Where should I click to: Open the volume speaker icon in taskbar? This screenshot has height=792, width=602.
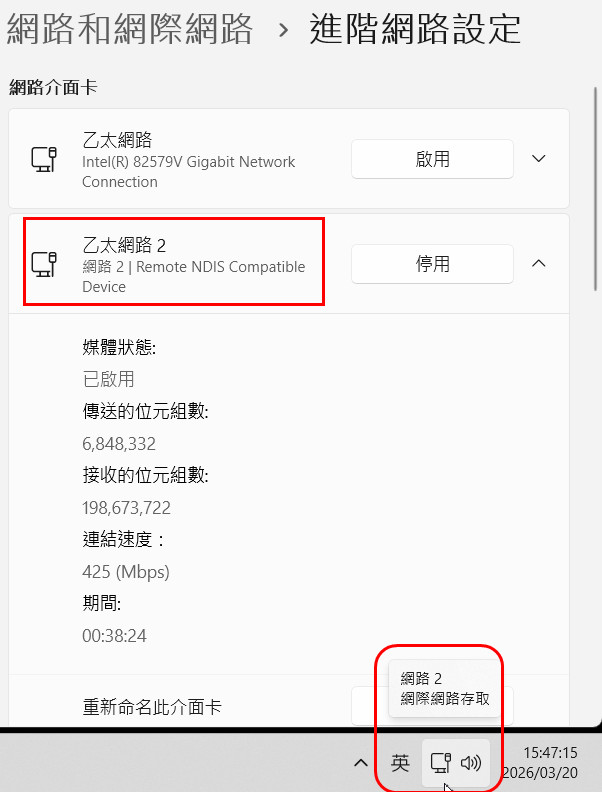(x=471, y=763)
